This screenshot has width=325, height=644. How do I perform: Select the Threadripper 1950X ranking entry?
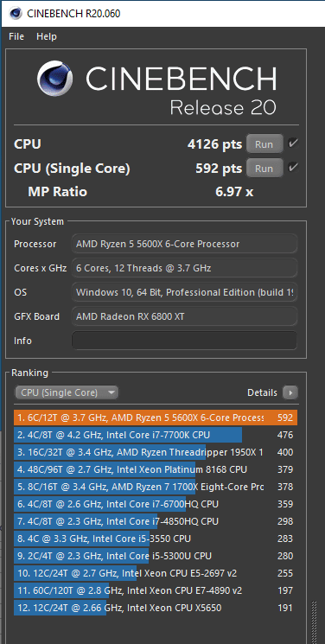[x=156, y=452]
